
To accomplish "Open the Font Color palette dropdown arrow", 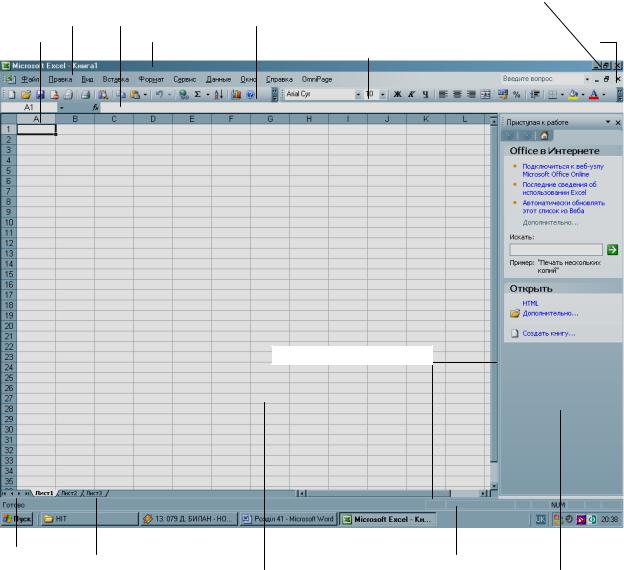I will [x=604, y=95].
